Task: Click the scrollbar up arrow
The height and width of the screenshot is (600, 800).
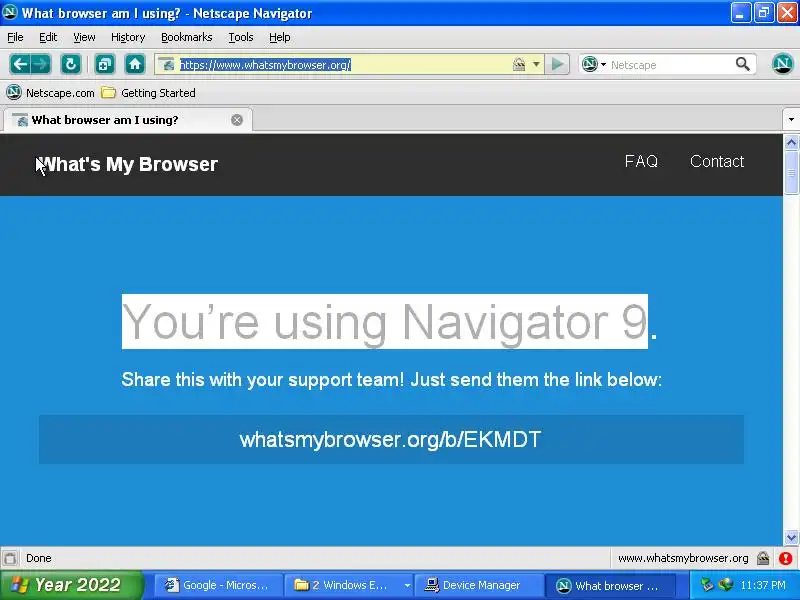Action: tap(791, 142)
